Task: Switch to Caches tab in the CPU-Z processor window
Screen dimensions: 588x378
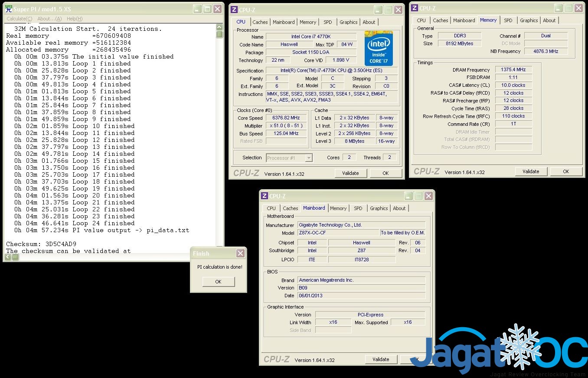Action: click(260, 22)
